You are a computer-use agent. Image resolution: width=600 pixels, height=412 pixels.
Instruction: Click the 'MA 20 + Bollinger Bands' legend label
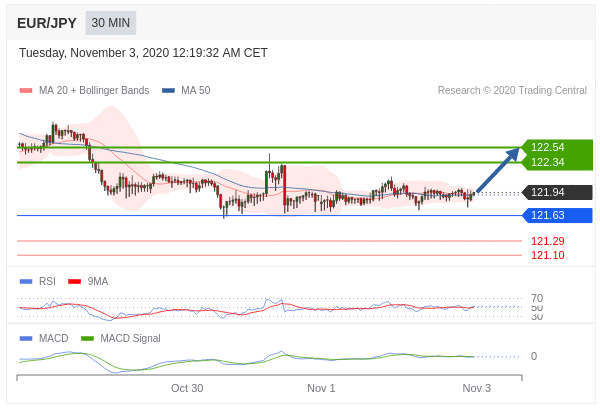(x=94, y=90)
